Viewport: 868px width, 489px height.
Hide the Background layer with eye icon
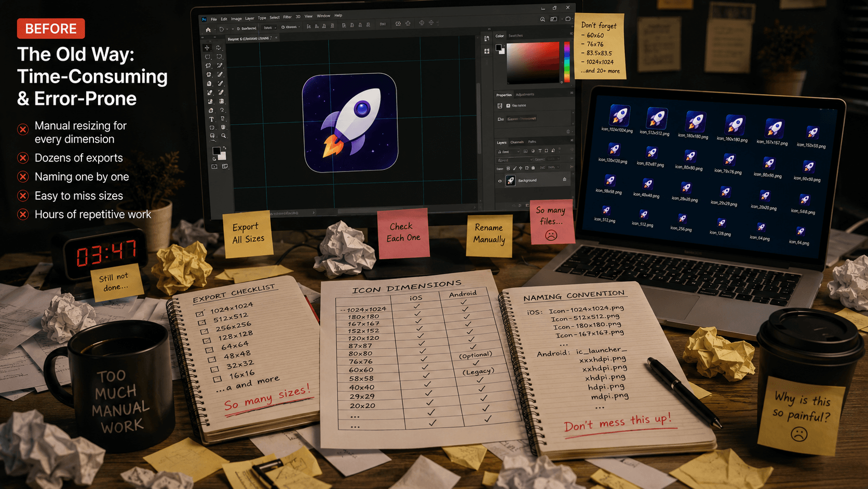point(500,181)
